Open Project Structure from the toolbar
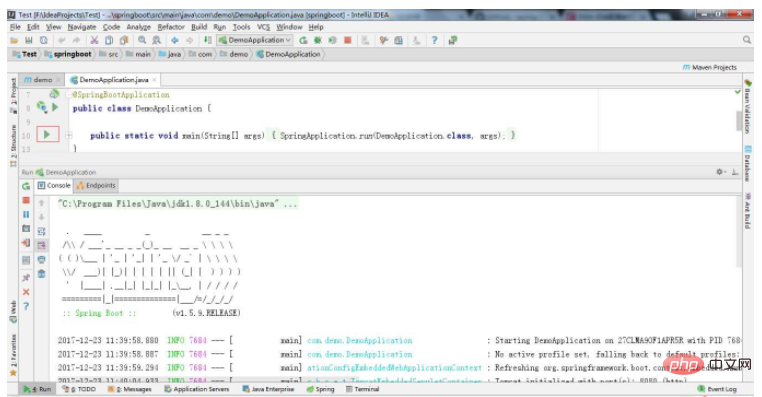Screen dimensions: 762x397 (x=398, y=40)
